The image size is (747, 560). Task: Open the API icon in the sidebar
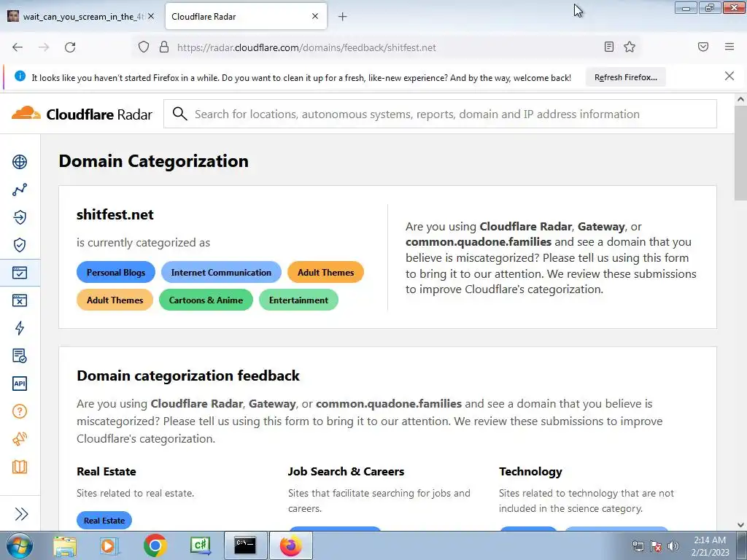pyautogui.click(x=20, y=384)
